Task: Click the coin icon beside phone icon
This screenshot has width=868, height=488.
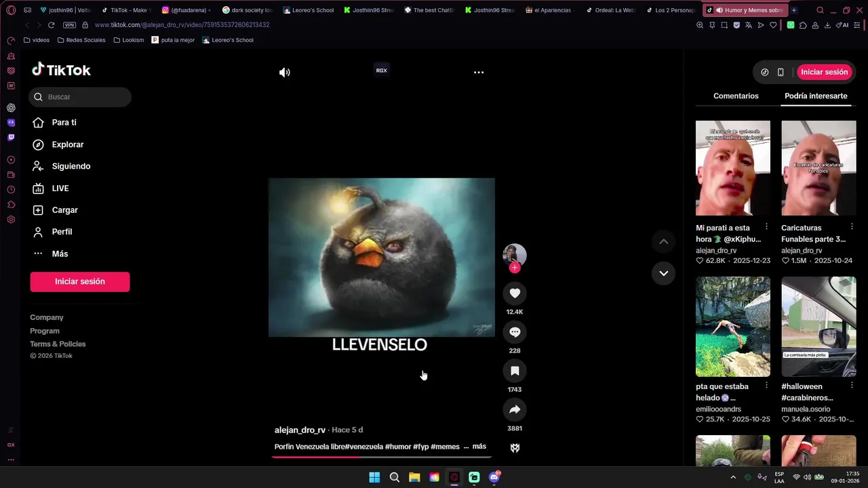Action: point(765,73)
